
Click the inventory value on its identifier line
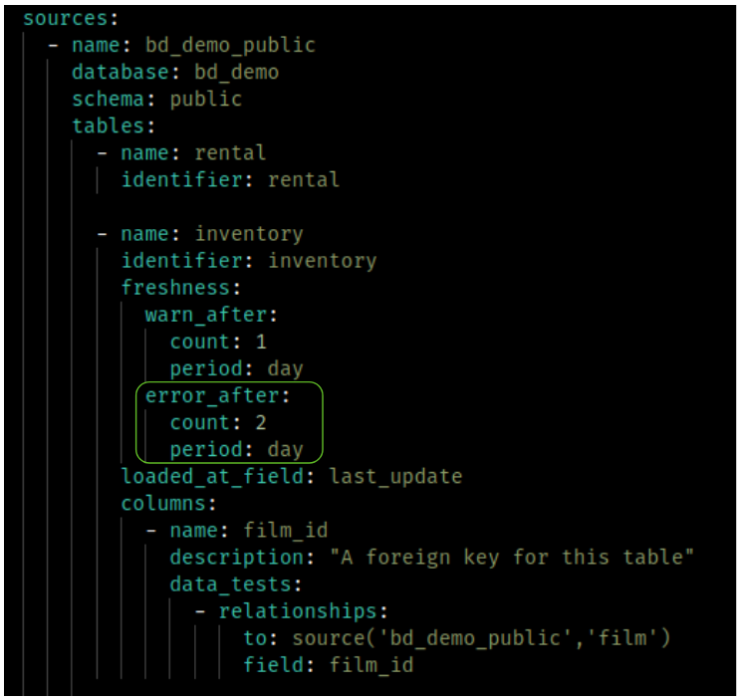[x=322, y=261]
